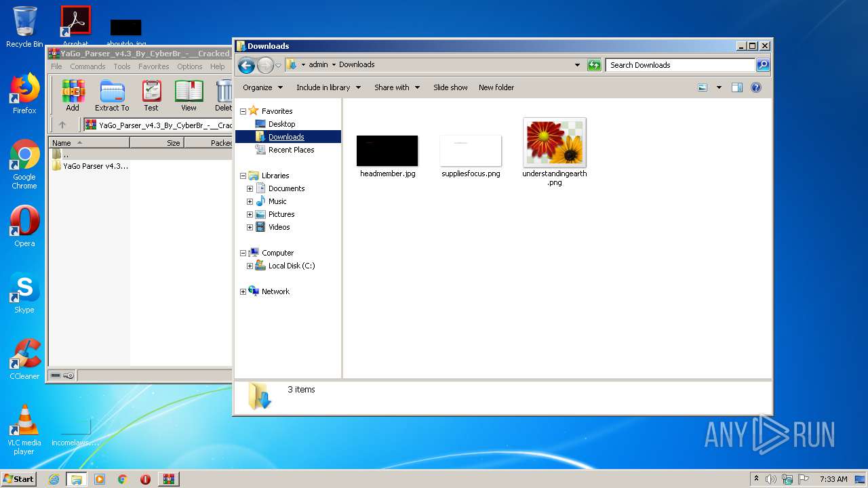Open WinRAR Help menu
868x488 pixels.
coord(218,66)
